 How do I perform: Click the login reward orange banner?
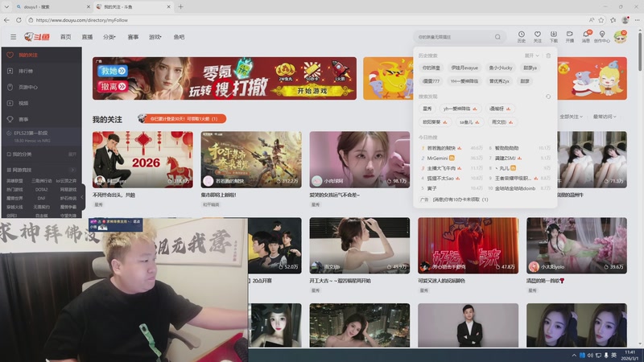[x=182, y=118]
